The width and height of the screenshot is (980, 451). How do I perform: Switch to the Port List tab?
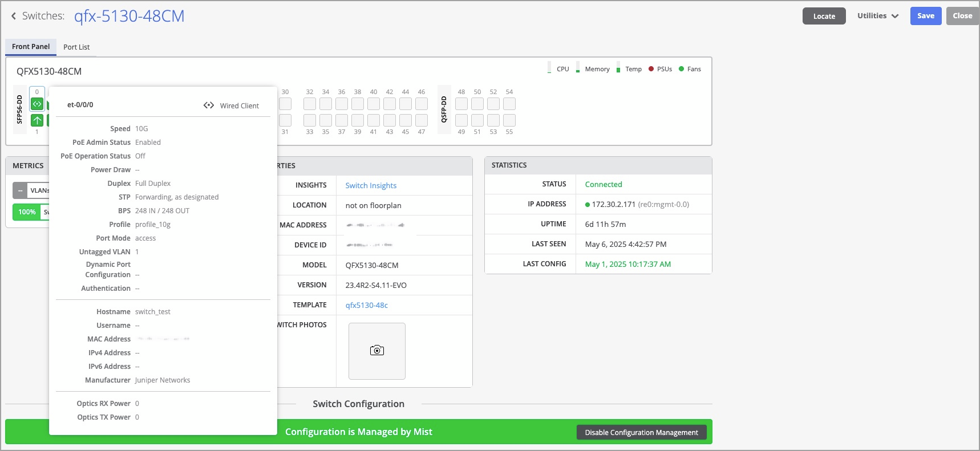(76, 47)
